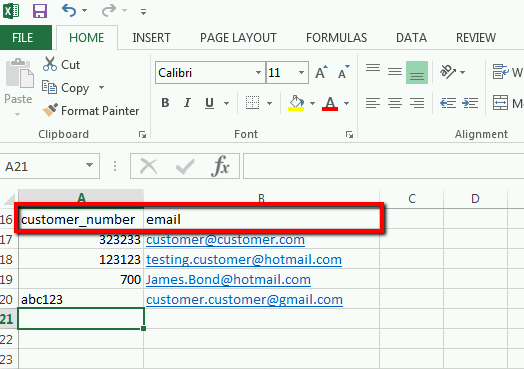Click the Paste clipboard icon
The height and width of the screenshot is (369, 524).
[x=19, y=73]
